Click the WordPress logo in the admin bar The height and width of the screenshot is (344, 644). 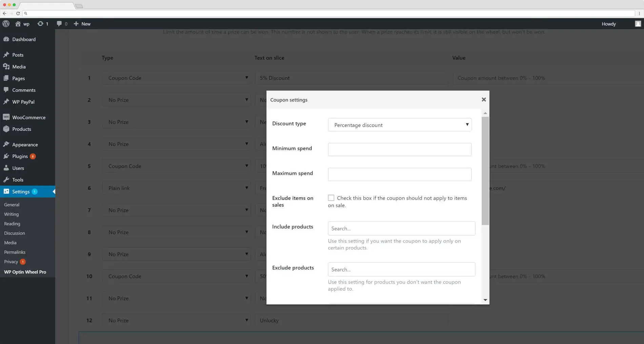[x=6, y=24]
